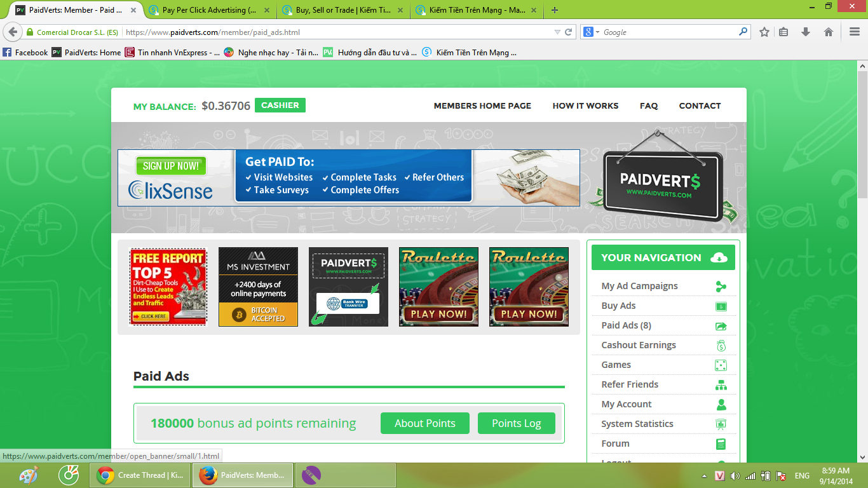Open the PaidVerts Bank Wire Transfer ad
The image size is (868, 488).
tap(348, 287)
